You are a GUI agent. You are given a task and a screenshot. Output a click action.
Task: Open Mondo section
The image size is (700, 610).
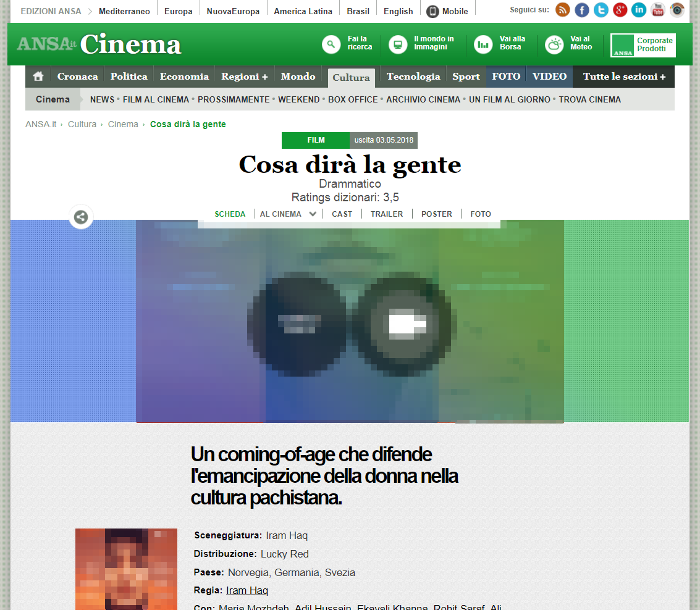pyautogui.click(x=298, y=77)
